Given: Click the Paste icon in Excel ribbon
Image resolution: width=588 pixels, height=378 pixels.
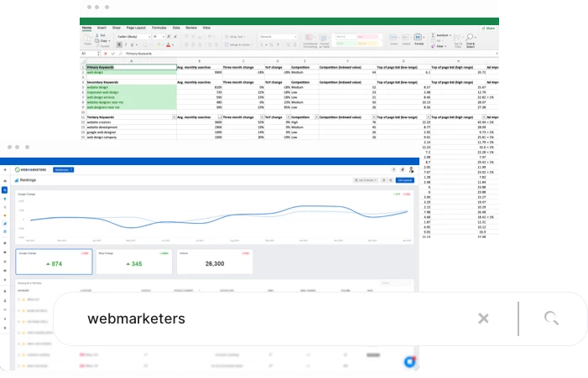Looking at the screenshot, I should coord(87,39).
